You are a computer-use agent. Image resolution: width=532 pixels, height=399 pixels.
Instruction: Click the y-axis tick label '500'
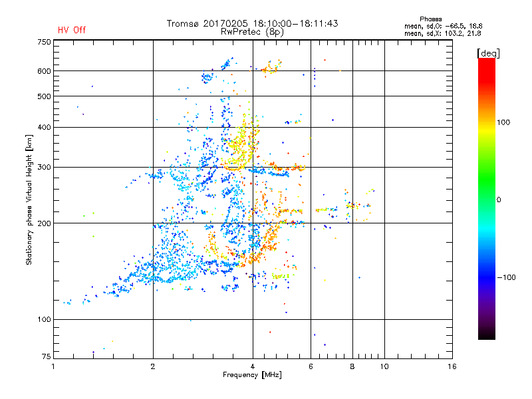coord(44,96)
